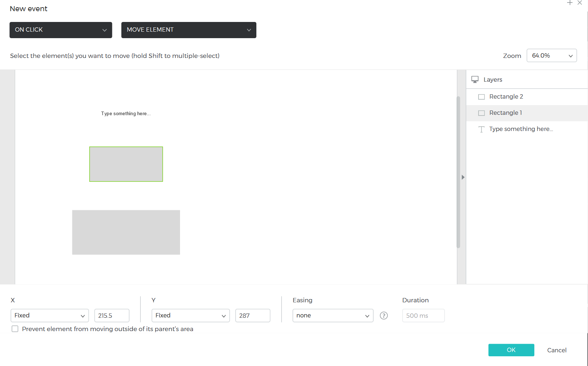This screenshot has width=588, height=366.
Task: Collapse the Layers panel with the arrow
Action: [463, 177]
